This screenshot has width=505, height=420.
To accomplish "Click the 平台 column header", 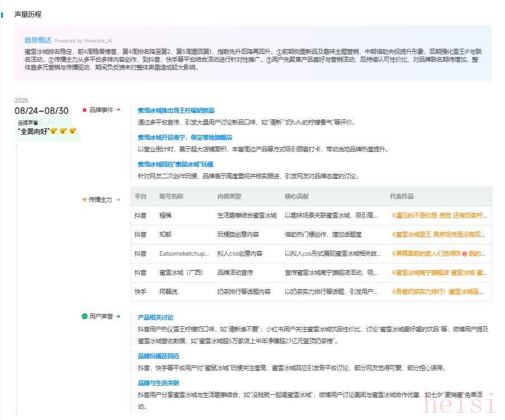I will click(141, 196).
